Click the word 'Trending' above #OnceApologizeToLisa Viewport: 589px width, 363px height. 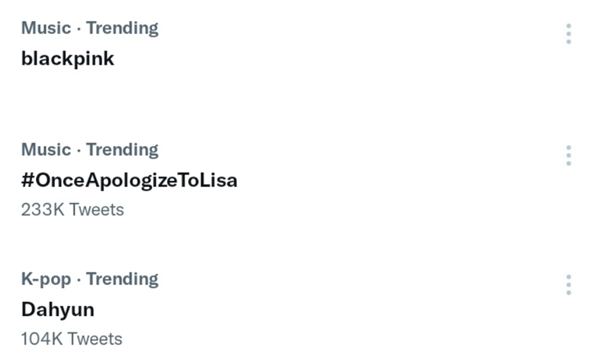pos(122,151)
